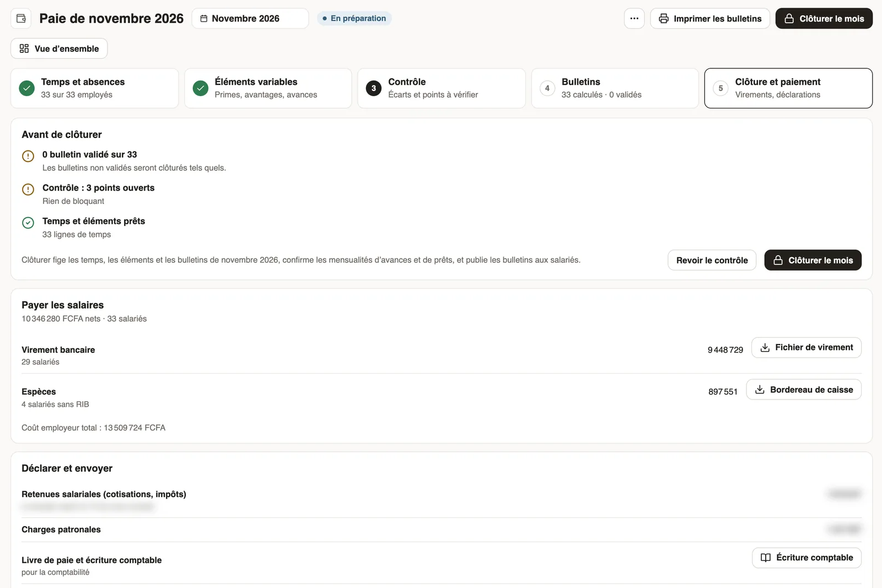Click the printer icon in Imprimer les bulletins
Viewport: 882px width, 588px height.
664,19
